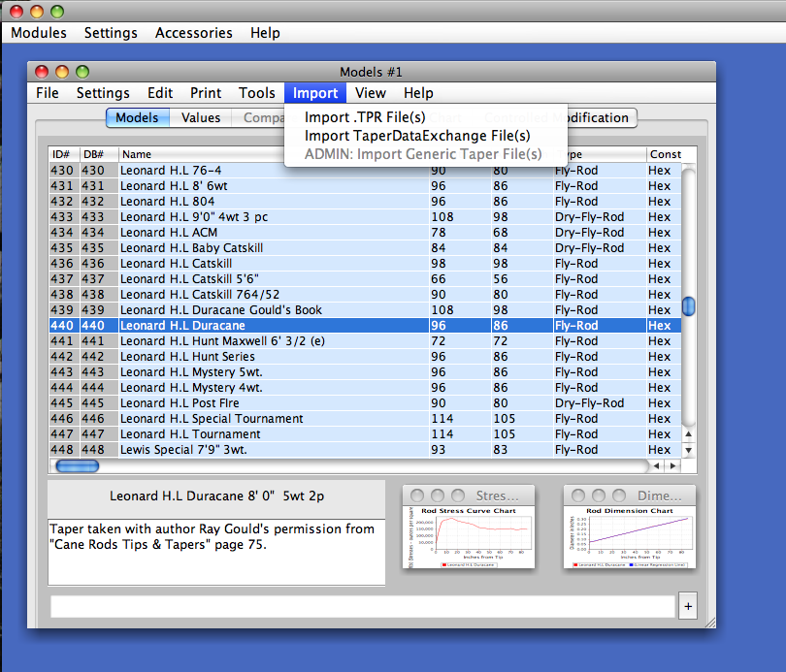
Task: Choose Import .TPR File(s)
Action: tap(365, 117)
